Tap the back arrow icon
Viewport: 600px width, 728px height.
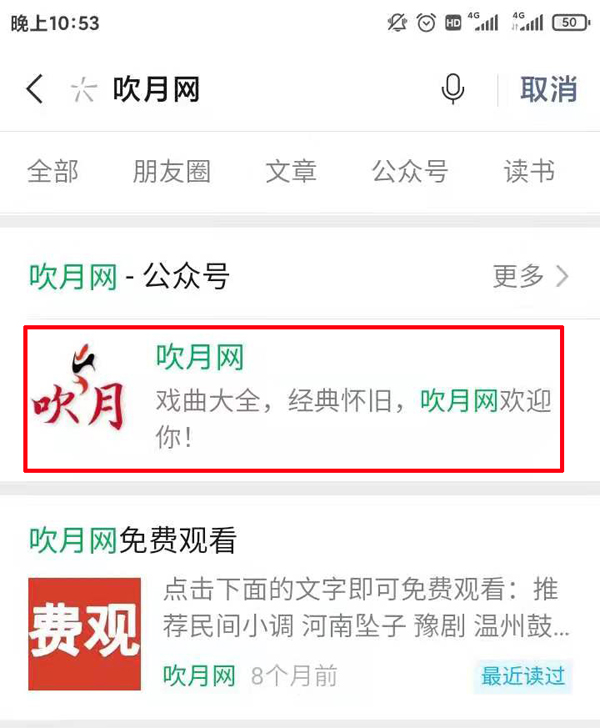click(x=35, y=88)
